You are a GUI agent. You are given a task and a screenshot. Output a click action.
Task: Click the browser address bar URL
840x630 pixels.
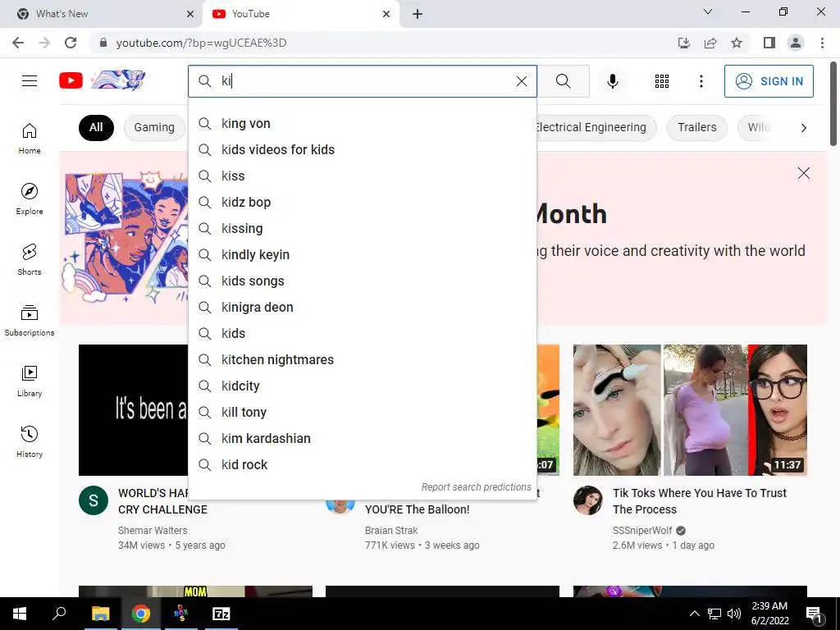(x=202, y=43)
